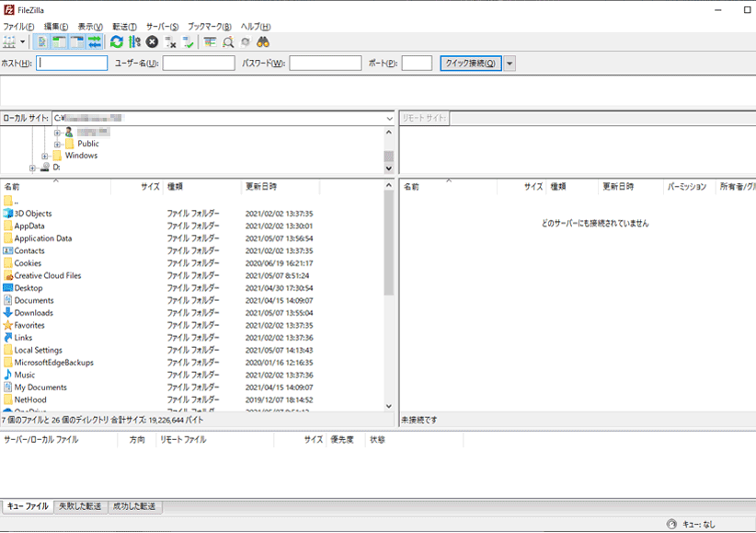Expand the Public folder in tree
The image size is (756, 533).
point(57,144)
